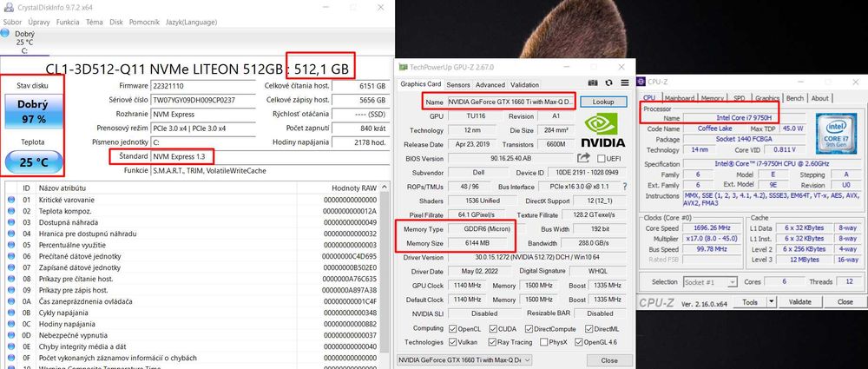Toggle the PhysX checkbox
Screen dimensions: 868x369
(x=543, y=342)
